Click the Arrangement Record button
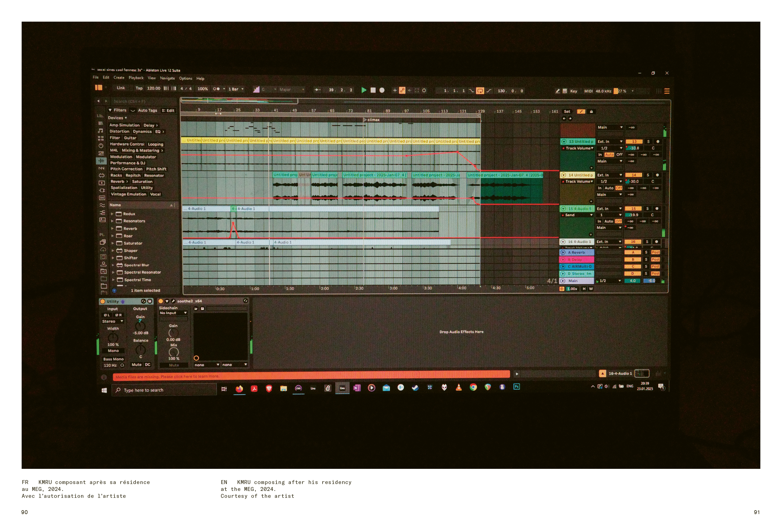The width and height of the screenshot is (782, 532). pos(382,90)
